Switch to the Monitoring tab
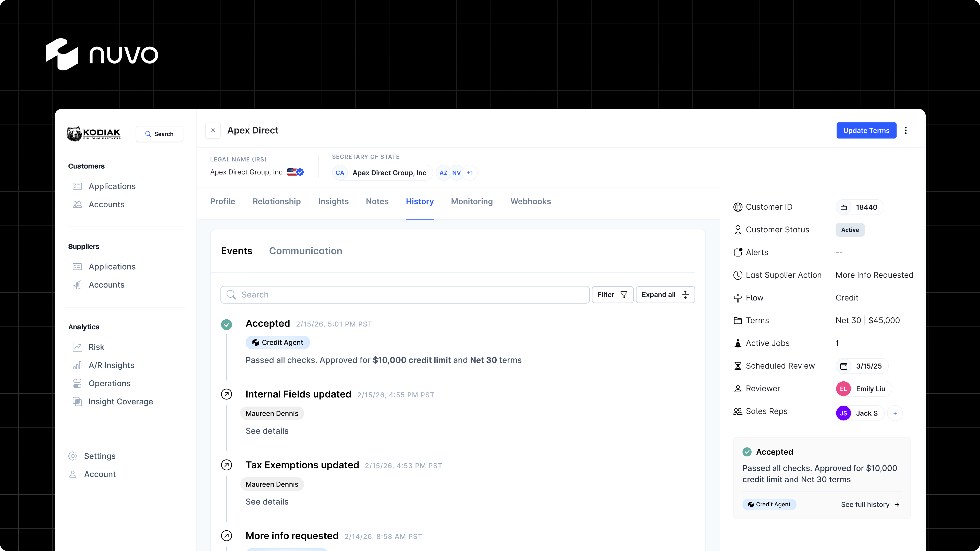 [x=472, y=202]
